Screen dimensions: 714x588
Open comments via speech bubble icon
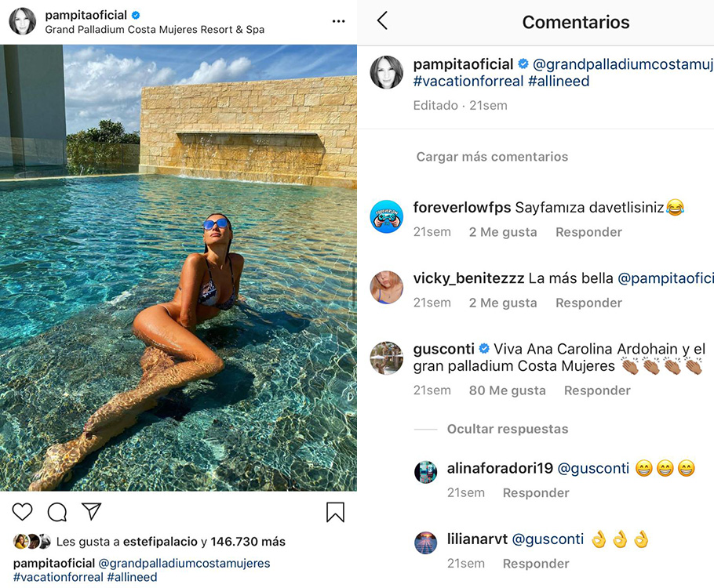[57, 512]
